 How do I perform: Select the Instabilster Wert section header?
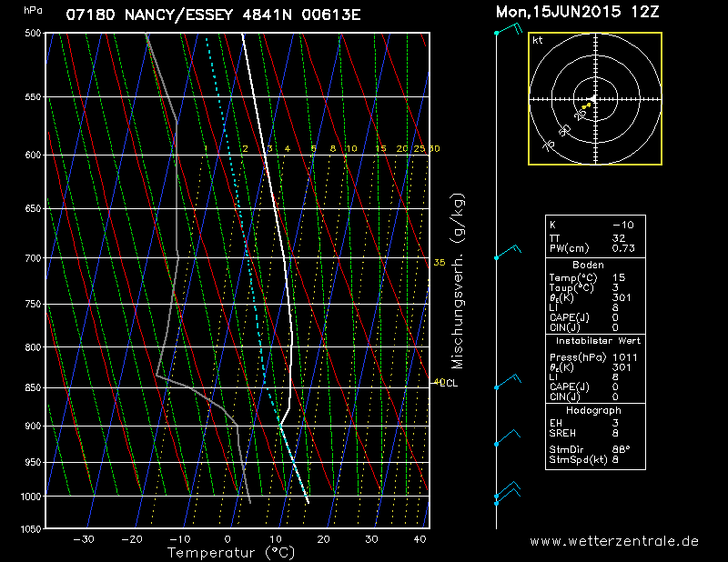[x=595, y=340]
